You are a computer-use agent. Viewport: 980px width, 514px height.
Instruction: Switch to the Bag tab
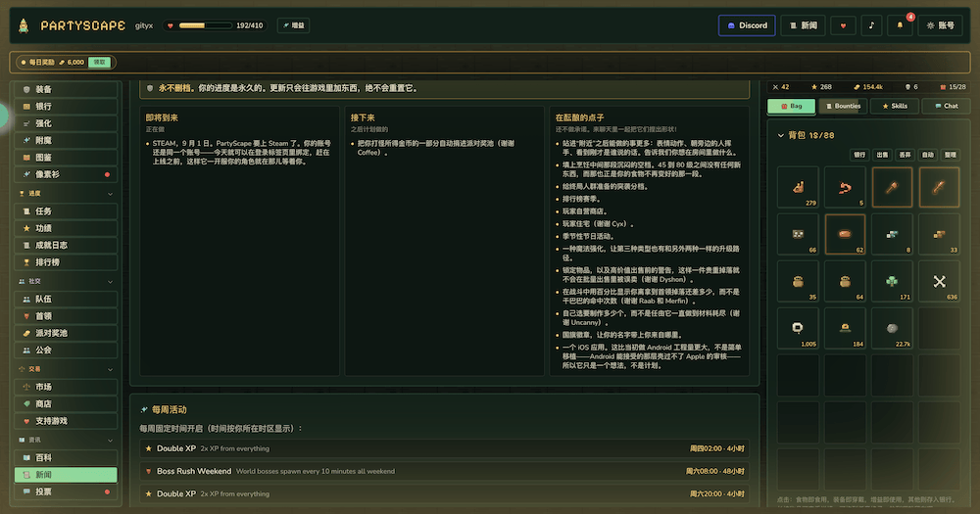coord(791,106)
